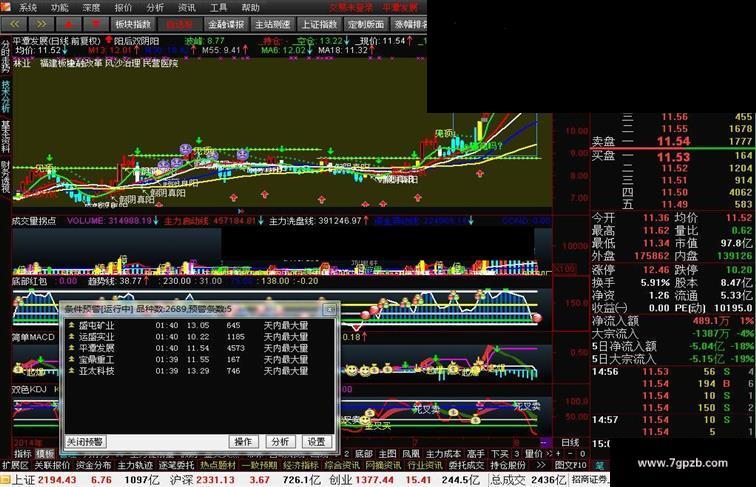
Task: Open the 经济指标 tab
Action: click(301, 465)
